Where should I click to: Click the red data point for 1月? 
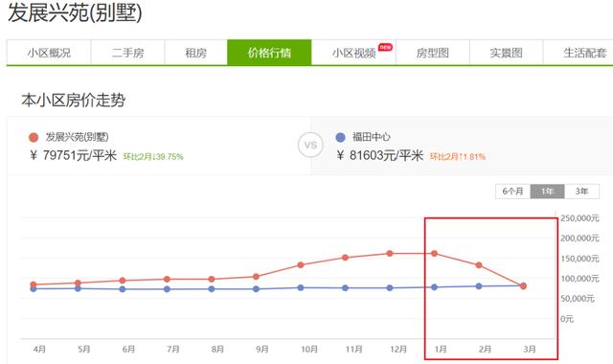[x=434, y=253]
